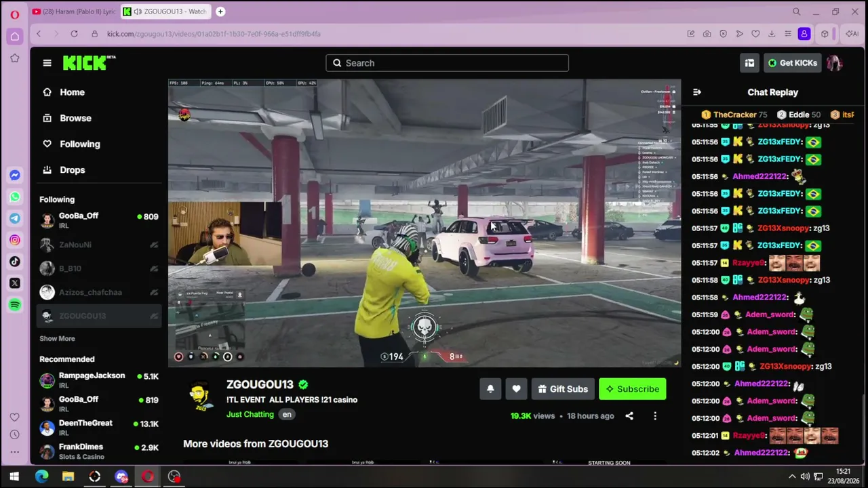Open the Just Chatting category link

pos(250,414)
